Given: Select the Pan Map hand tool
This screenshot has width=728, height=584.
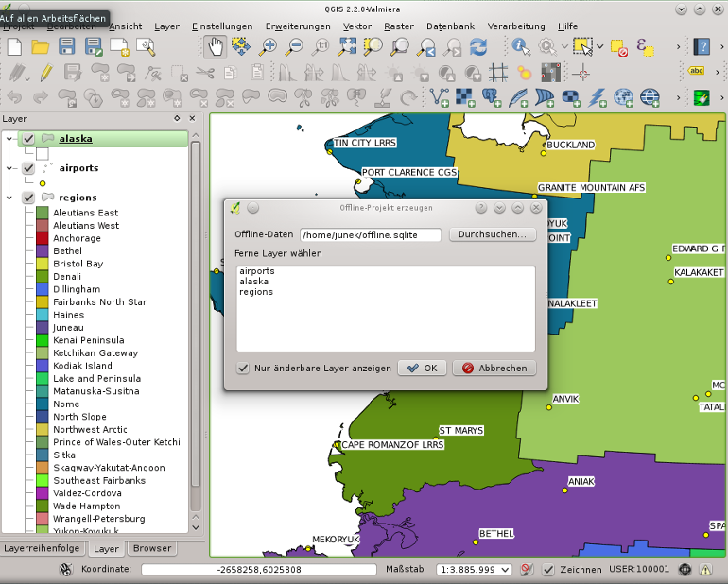Looking at the screenshot, I should pos(215,47).
